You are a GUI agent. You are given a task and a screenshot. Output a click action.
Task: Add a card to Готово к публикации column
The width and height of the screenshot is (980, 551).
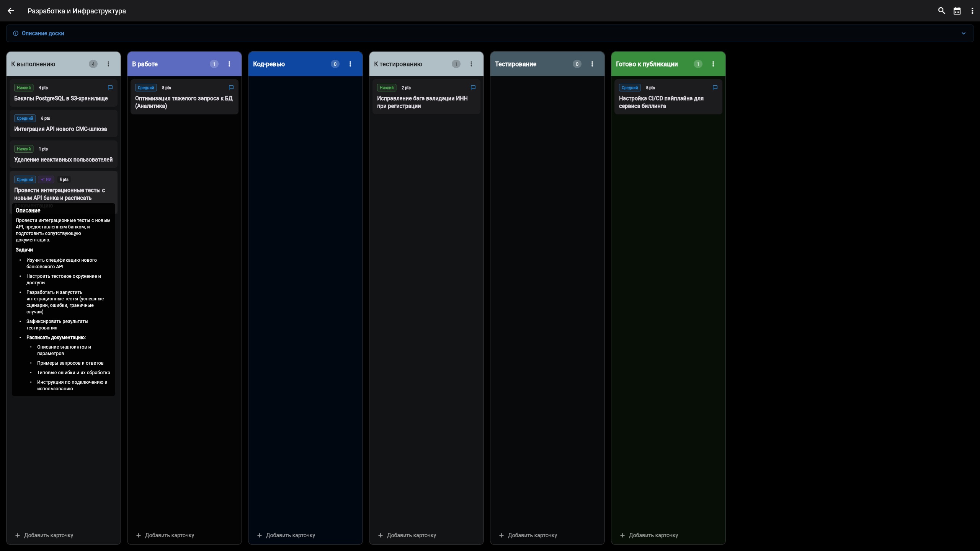click(x=649, y=535)
